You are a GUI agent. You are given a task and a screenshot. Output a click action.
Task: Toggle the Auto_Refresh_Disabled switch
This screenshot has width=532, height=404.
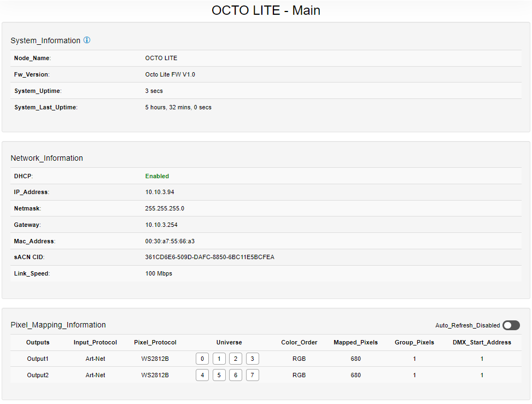pos(511,325)
